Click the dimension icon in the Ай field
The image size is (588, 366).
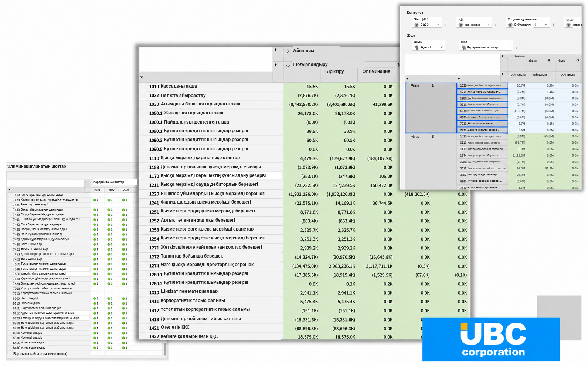460,25
